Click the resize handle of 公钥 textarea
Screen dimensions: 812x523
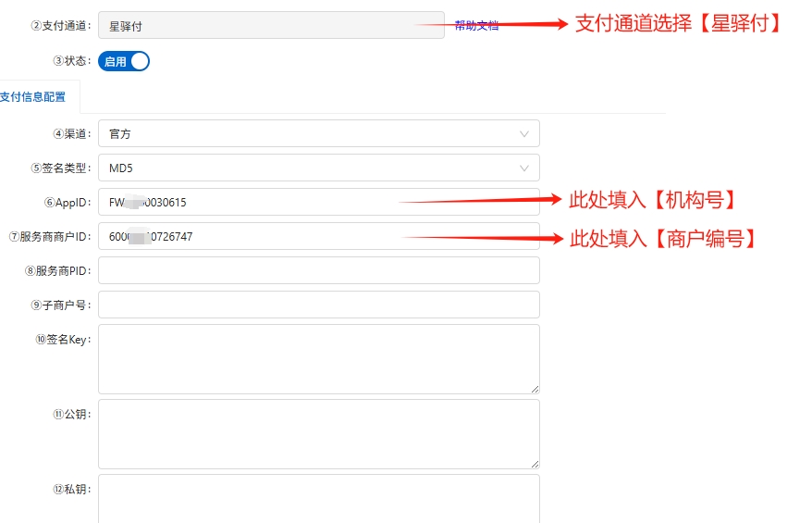534,463
